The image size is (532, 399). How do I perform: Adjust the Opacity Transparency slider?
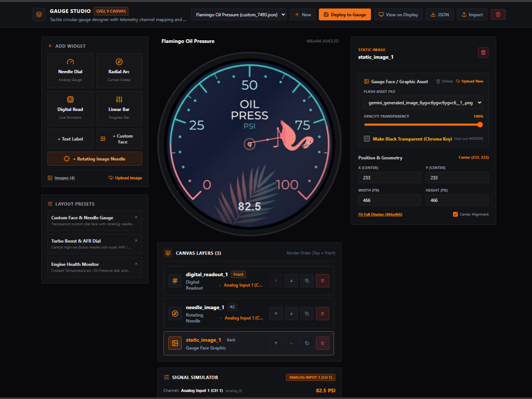pos(423,125)
